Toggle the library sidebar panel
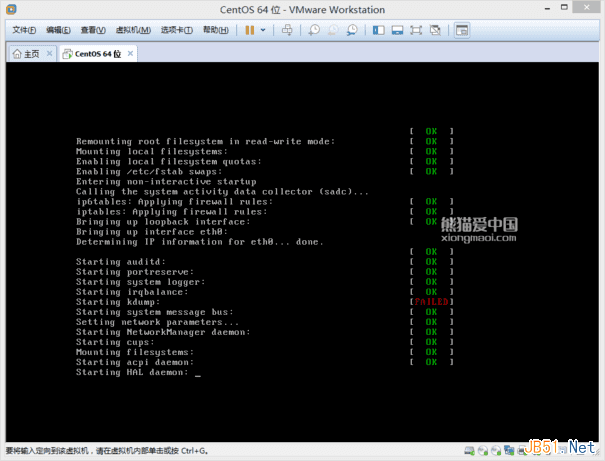Image resolution: width=605 pixels, height=461 pixels. tap(379, 30)
